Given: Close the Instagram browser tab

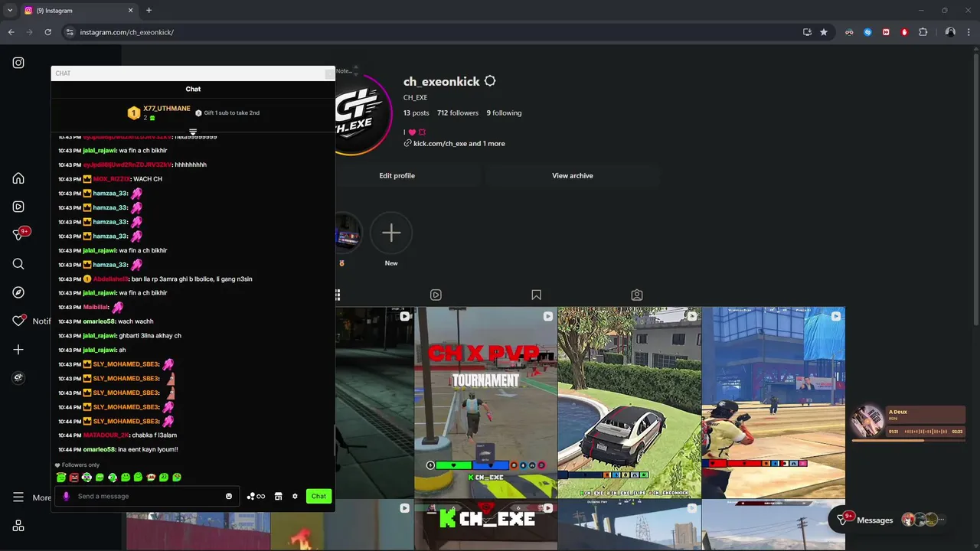Looking at the screenshot, I should click(130, 11).
